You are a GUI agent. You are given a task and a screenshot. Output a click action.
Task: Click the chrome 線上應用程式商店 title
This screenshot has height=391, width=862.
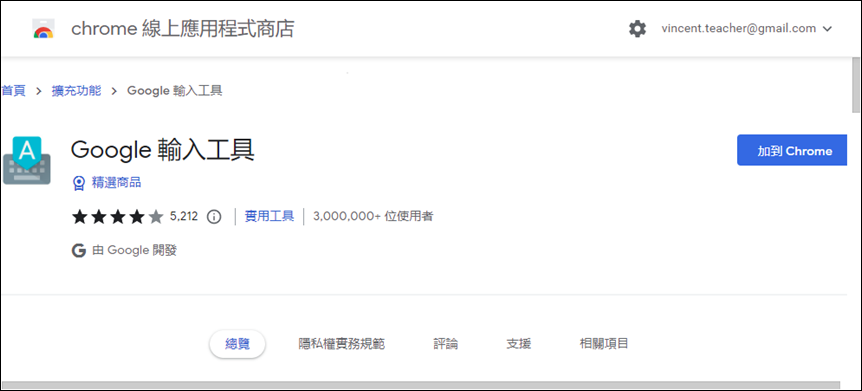183,29
